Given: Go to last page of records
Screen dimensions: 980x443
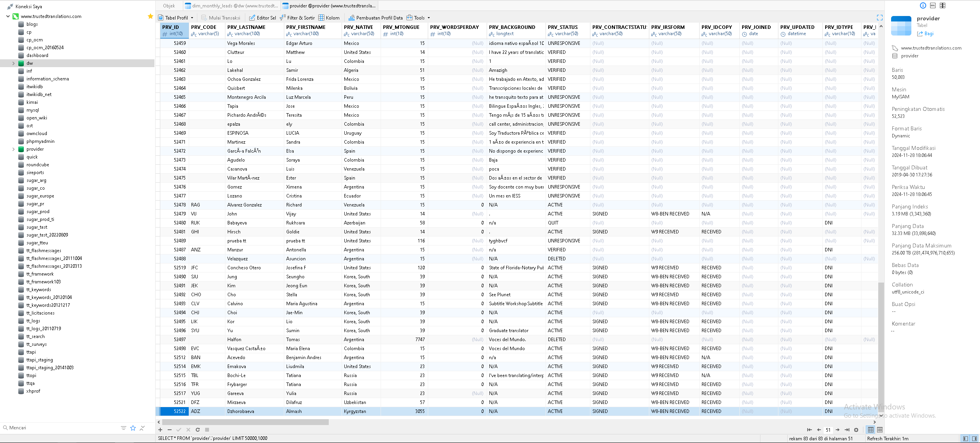Looking at the screenshot, I should coord(847,430).
